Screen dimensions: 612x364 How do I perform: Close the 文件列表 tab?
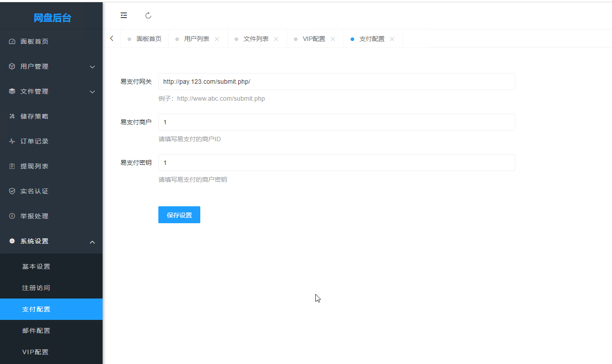tap(276, 39)
